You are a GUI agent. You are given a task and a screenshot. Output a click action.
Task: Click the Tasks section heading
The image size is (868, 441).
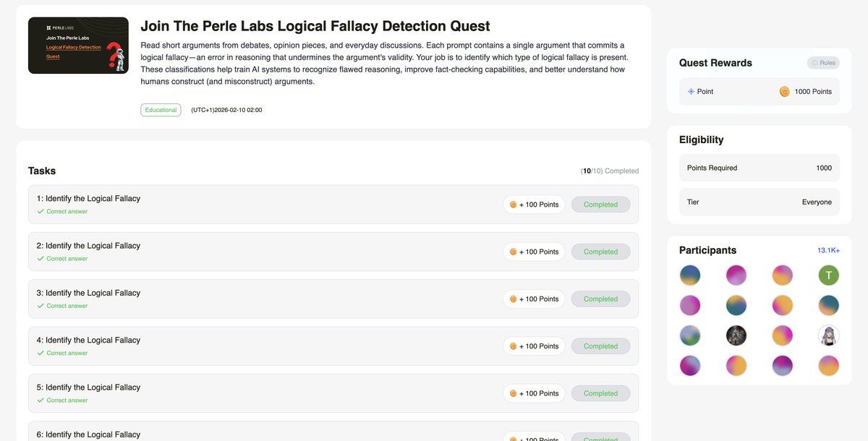(x=42, y=171)
